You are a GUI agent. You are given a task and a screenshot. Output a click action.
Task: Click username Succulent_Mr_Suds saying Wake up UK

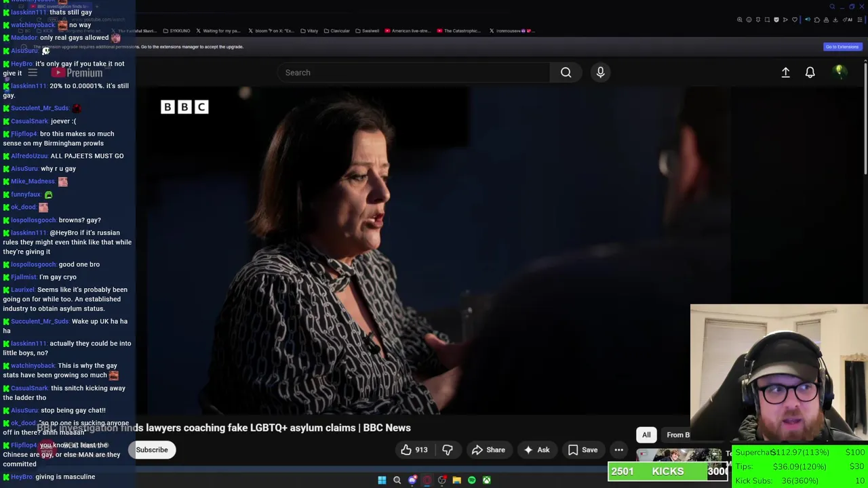[39, 321]
